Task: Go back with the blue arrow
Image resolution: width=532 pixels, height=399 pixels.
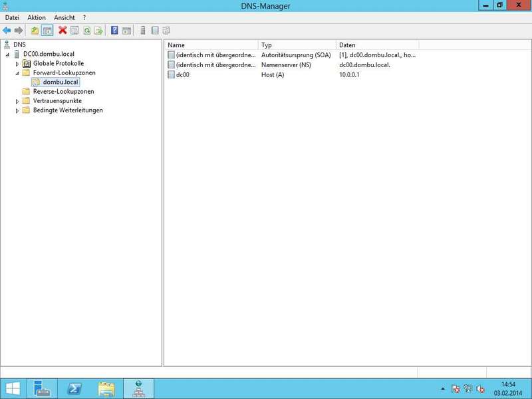Action: [7, 31]
